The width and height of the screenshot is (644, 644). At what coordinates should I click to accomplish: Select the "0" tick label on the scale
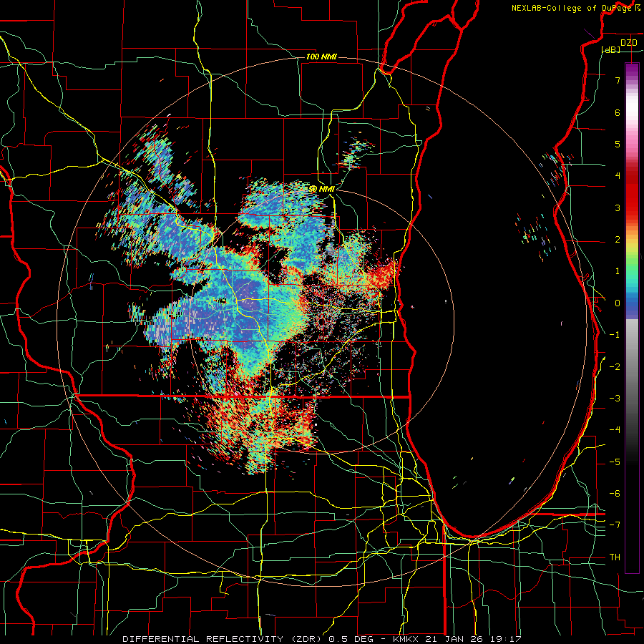[618, 303]
